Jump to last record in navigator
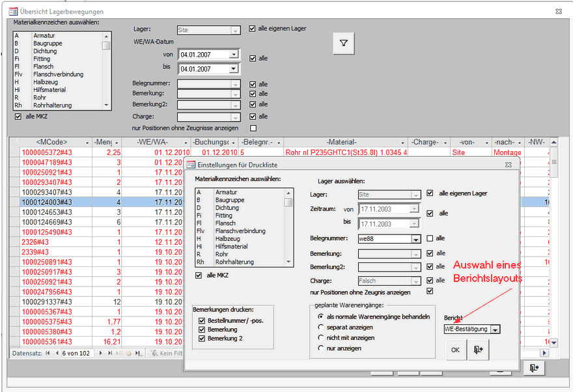 tap(109, 353)
